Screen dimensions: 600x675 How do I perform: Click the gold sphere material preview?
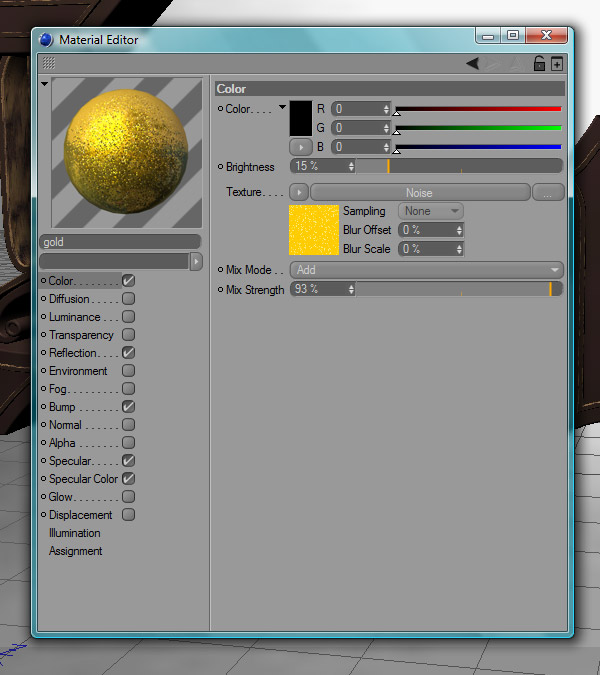[x=126, y=152]
